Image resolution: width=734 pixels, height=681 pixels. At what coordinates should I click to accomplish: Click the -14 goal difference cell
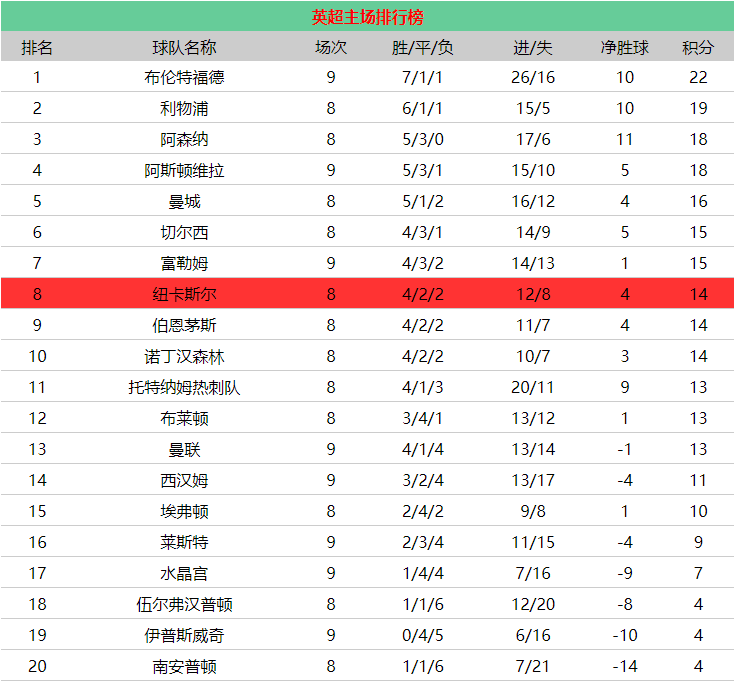624,666
